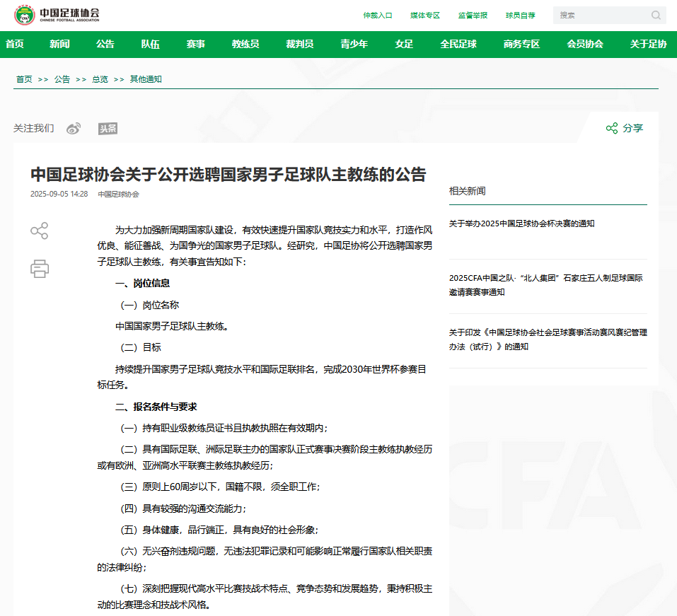The height and width of the screenshot is (616, 677).
Task: Click the print icon beside the article
Action: pos(40,269)
